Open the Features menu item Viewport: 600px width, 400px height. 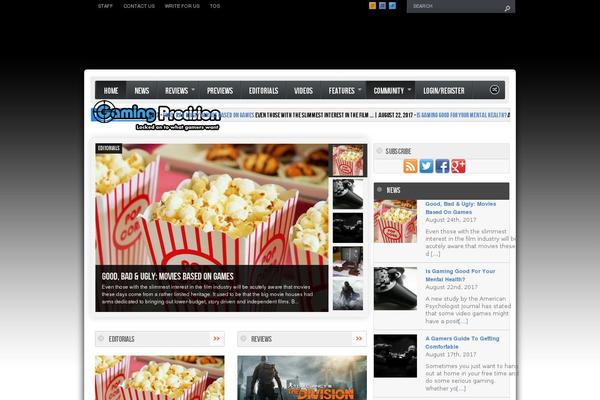[342, 91]
